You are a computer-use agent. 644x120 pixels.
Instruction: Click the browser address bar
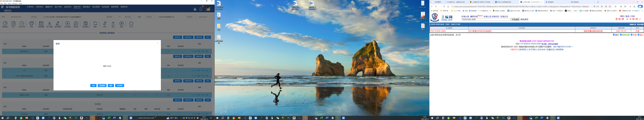[x=521, y=6]
